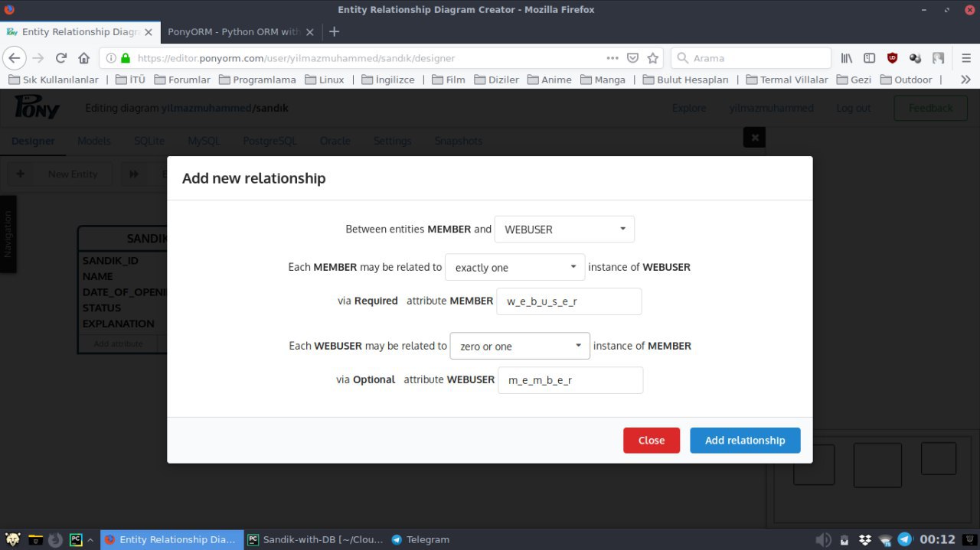Screen dimensions: 980x550
Task: Open Dropbox tray icon
Action: 864,539
